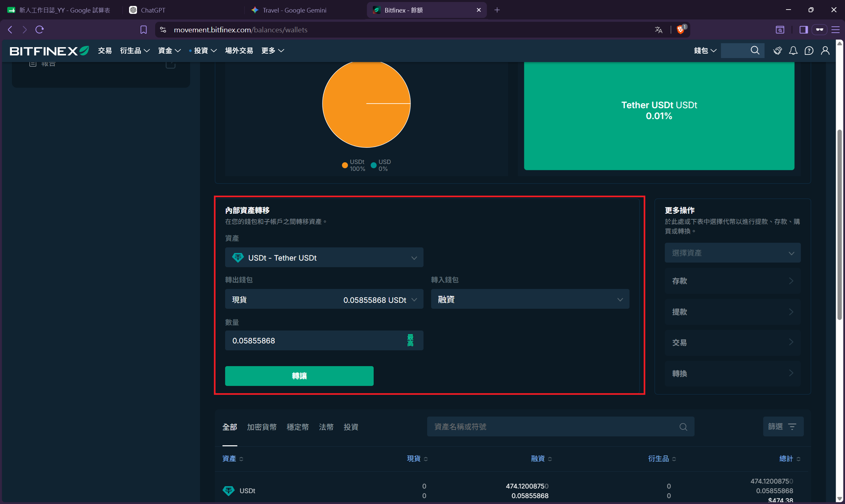Screen dimensions: 845x504
Task: Select the 法幣 asset tab
Action: [326, 427]
